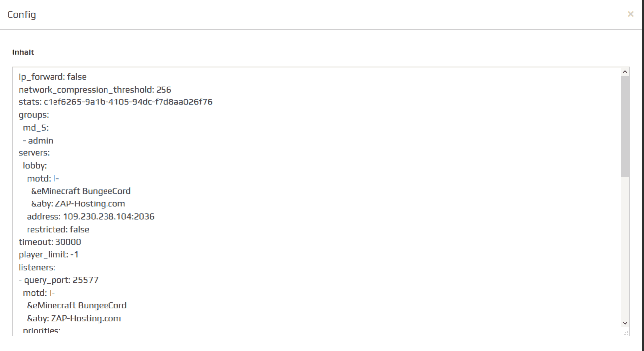Place cursor on the groups: line
This screenshot has height=351, width=644.
point(34,115)
